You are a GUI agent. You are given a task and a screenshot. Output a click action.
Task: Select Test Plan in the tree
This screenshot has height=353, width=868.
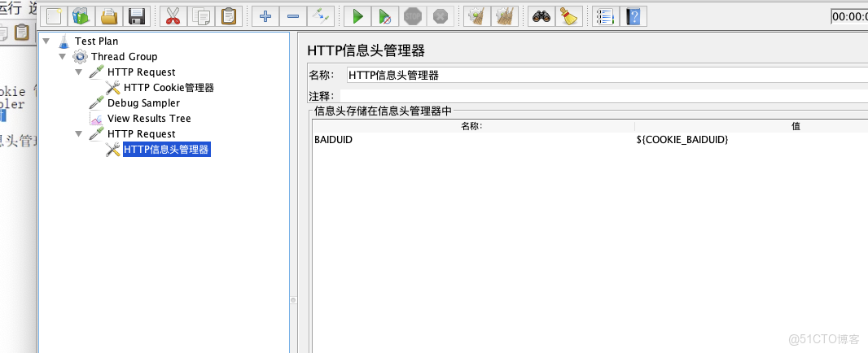pyautogui.click(x=96, y=41)
